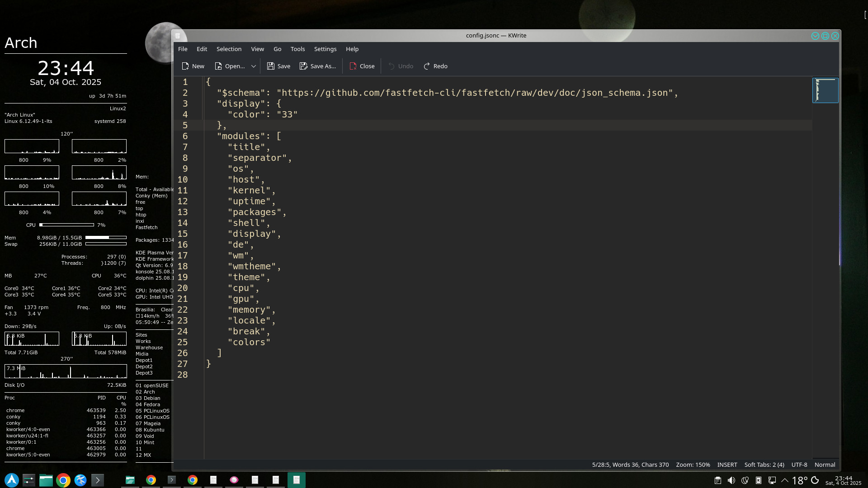Open the UTF-8 encoding selector
The width and height of the screenshot is (868, 488).
pyautogui.click(x=799, y=465)
